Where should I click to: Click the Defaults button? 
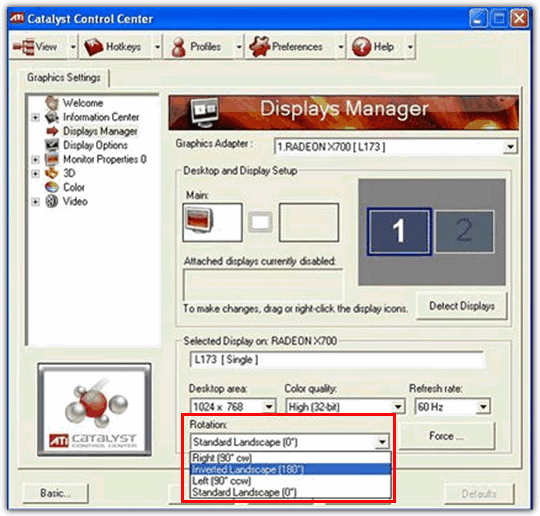point(479,494)
